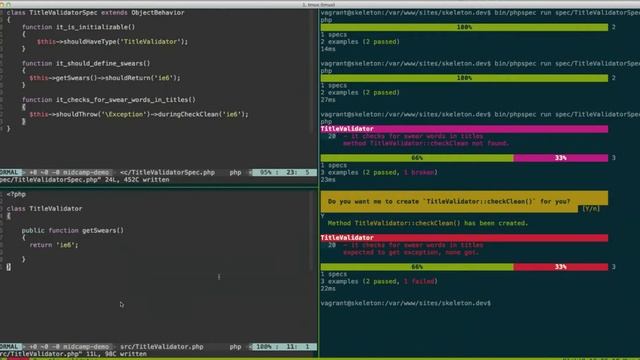Click the magenta TitleValidator header bar

464,129
